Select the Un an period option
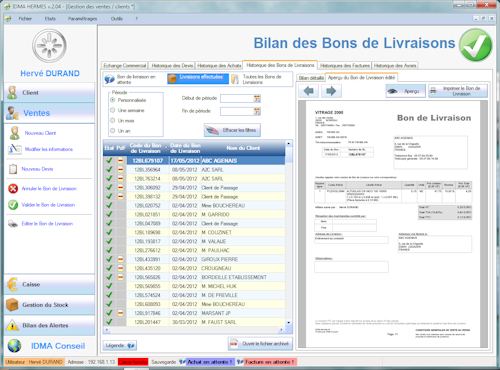The height and width of the screenshot is (370, 500). 113,131
